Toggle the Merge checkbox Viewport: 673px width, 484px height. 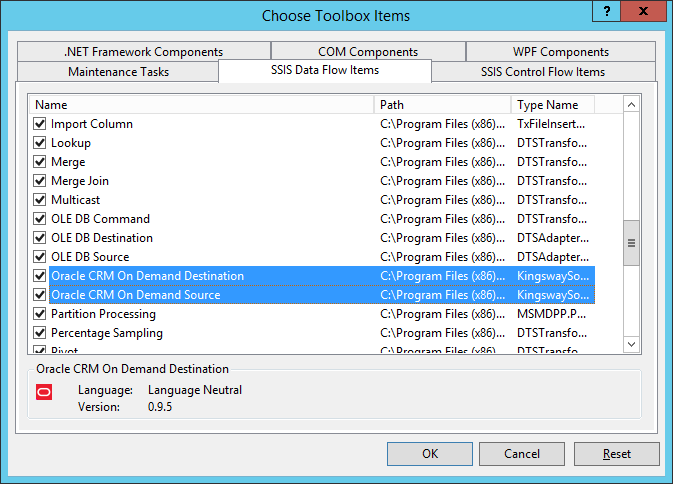[40, 162]
